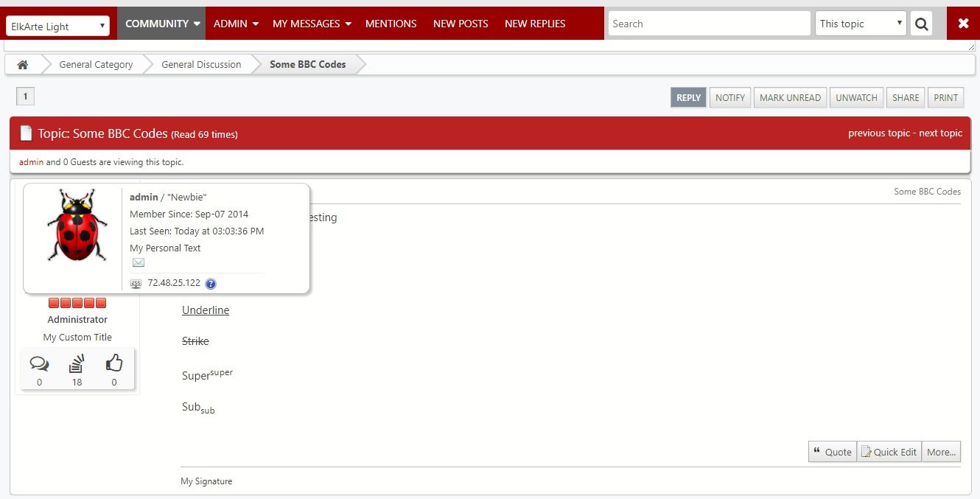This screenshot has height=499, width=980.
Task: Click the admin username in profile popup
Action: pyautogui.click(x=144, y=197)
